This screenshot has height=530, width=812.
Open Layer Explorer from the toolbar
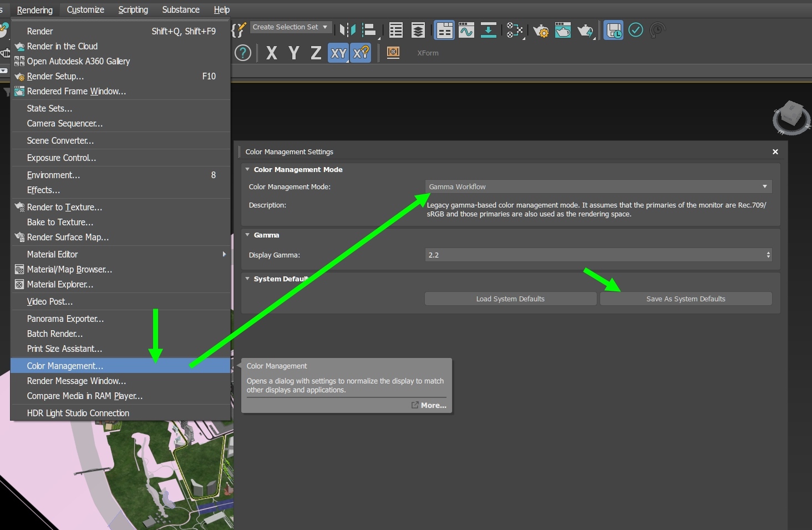[x=418, y=31]
